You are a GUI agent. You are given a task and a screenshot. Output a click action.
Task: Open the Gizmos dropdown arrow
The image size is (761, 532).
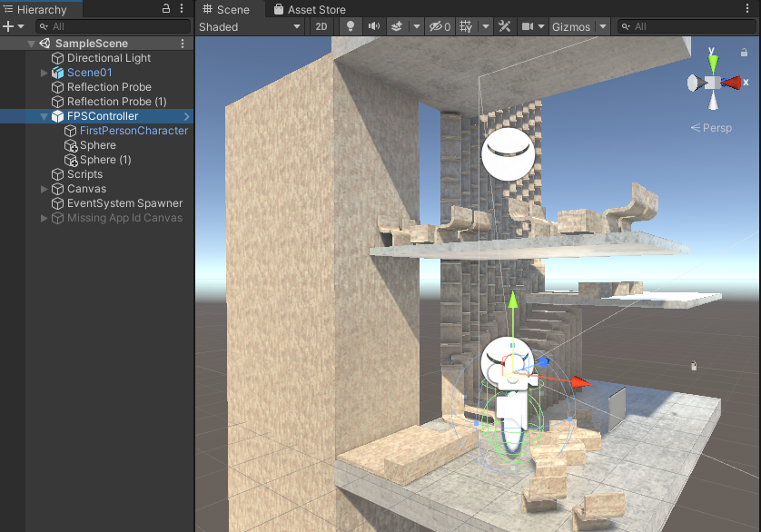point(603,26)
